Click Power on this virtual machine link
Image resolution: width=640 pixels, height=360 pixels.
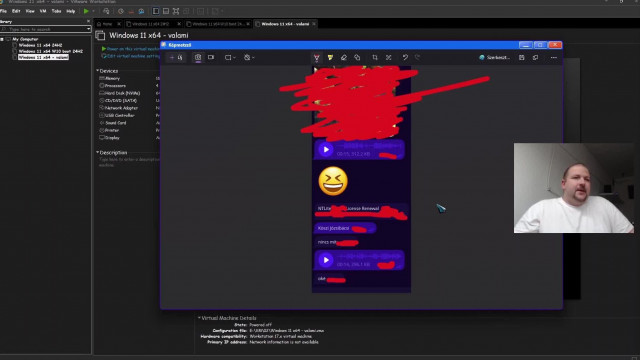point(131,49)
